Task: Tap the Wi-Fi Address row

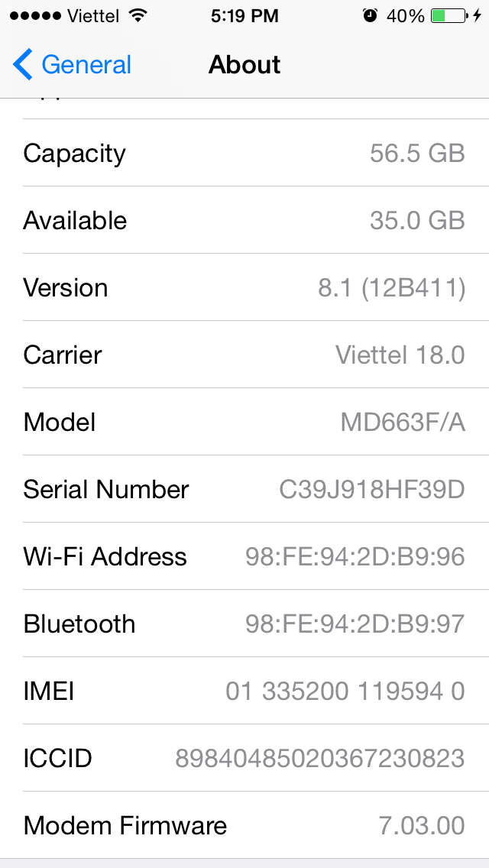Action: (244, 556)
